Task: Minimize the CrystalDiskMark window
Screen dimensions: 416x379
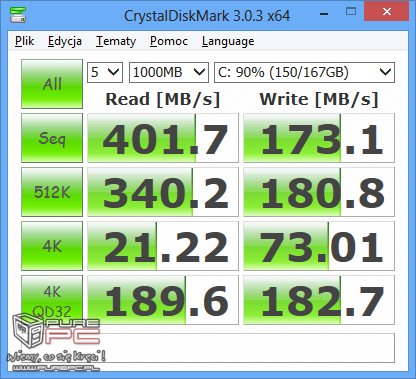Action: (324, 14)
